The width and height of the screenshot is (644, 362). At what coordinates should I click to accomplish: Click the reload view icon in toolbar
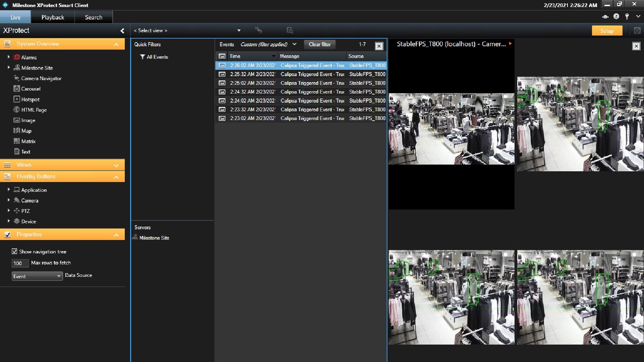(x=258, y=30)
